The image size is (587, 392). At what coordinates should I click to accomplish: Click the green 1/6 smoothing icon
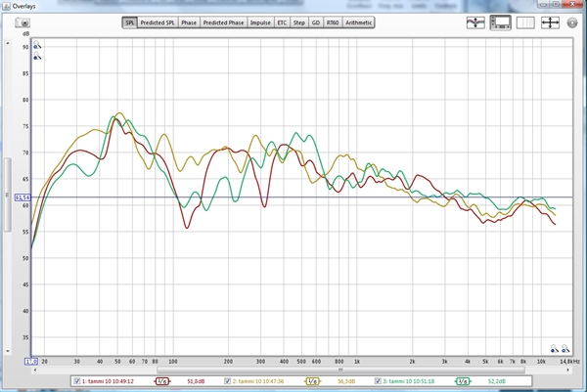[463, 381]
